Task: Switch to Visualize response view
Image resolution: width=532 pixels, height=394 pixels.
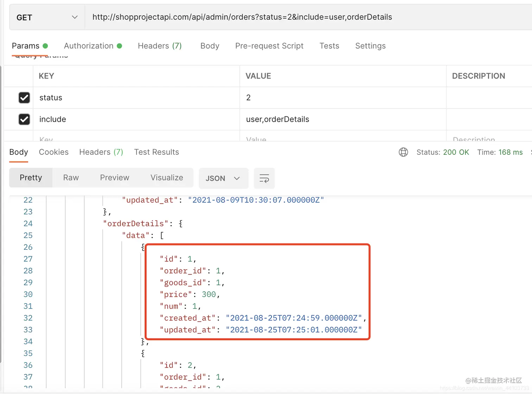Action: tap(167, 178)
